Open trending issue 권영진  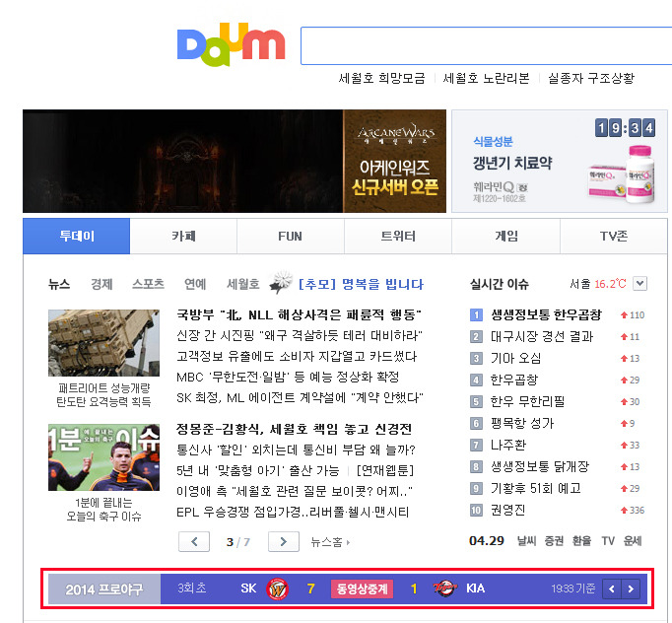point(507,511)
